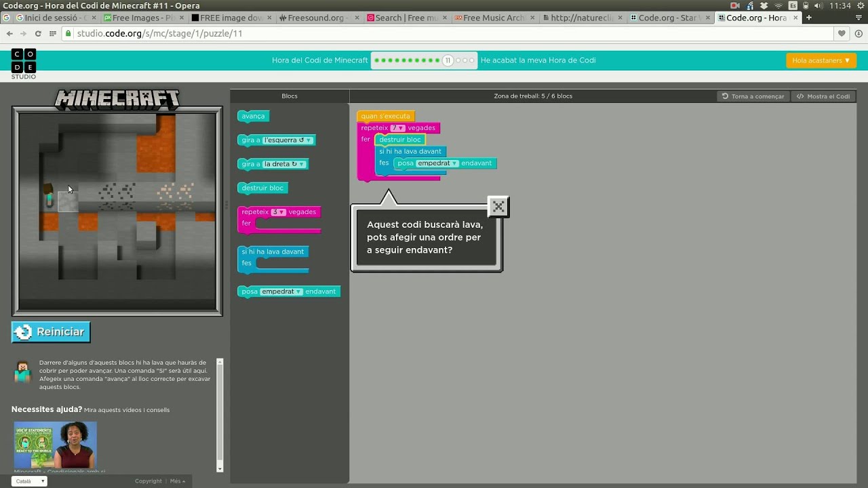Open browser downloads arrow icon
Image resolution: width=868 pixels, height=488 pixels.
click(x=859, y=33)
